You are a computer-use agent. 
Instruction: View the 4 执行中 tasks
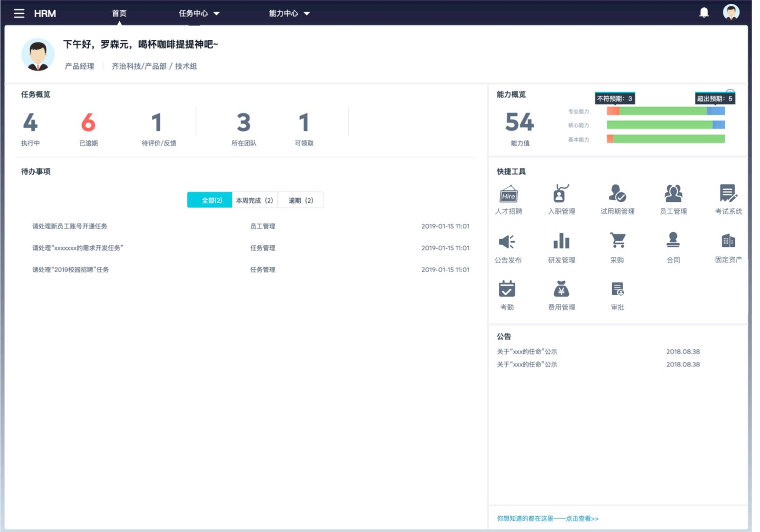(30, 129)
